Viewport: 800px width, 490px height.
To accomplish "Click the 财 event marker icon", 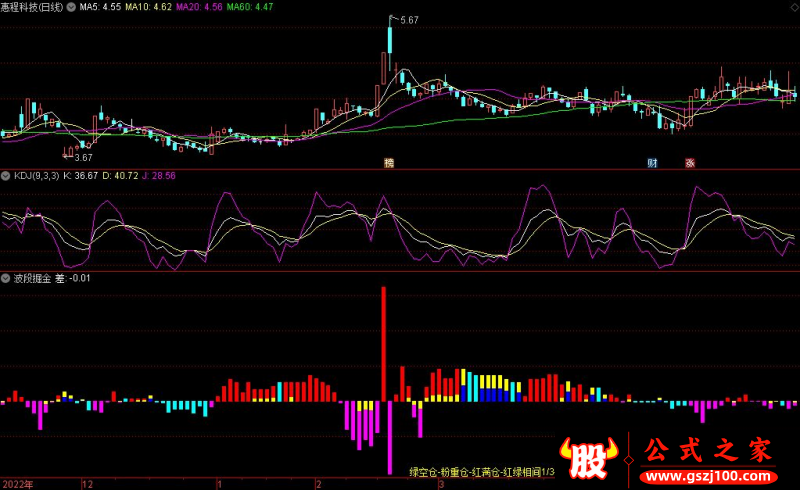I will coord(652,162).
